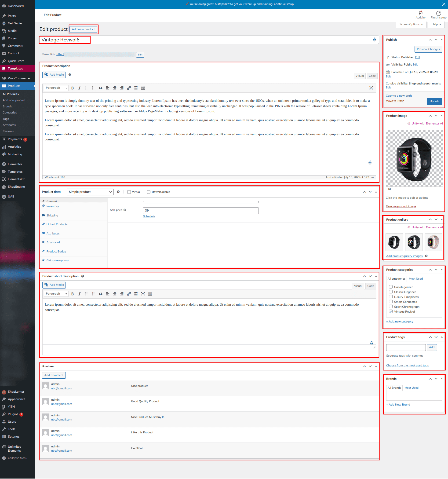Click the pink watch gallery thumbnail

tap(433, 242)
